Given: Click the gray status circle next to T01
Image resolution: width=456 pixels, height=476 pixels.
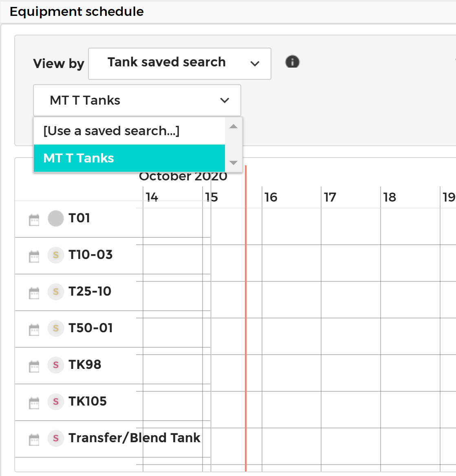Looking at the screenshot, I should (x=55, y=219).
